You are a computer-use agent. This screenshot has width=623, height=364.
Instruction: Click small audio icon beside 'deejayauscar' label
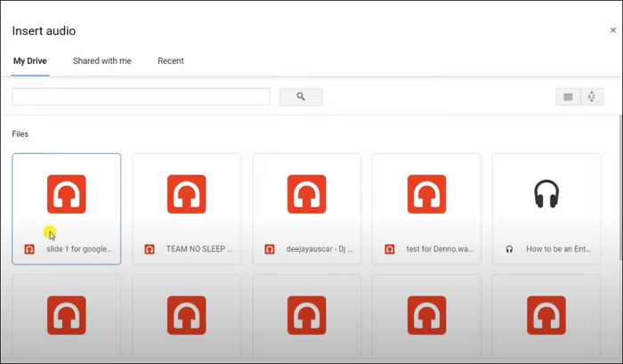tap(270, 250)
